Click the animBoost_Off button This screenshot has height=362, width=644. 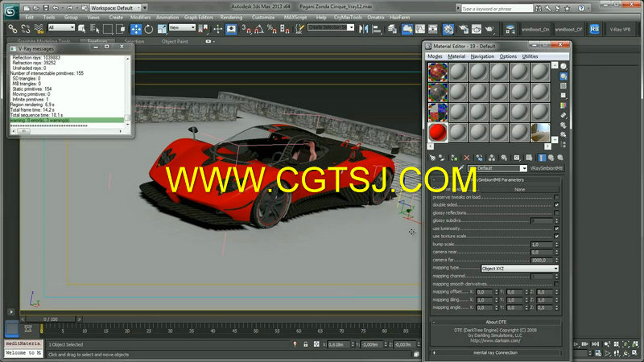click(568, 29)
